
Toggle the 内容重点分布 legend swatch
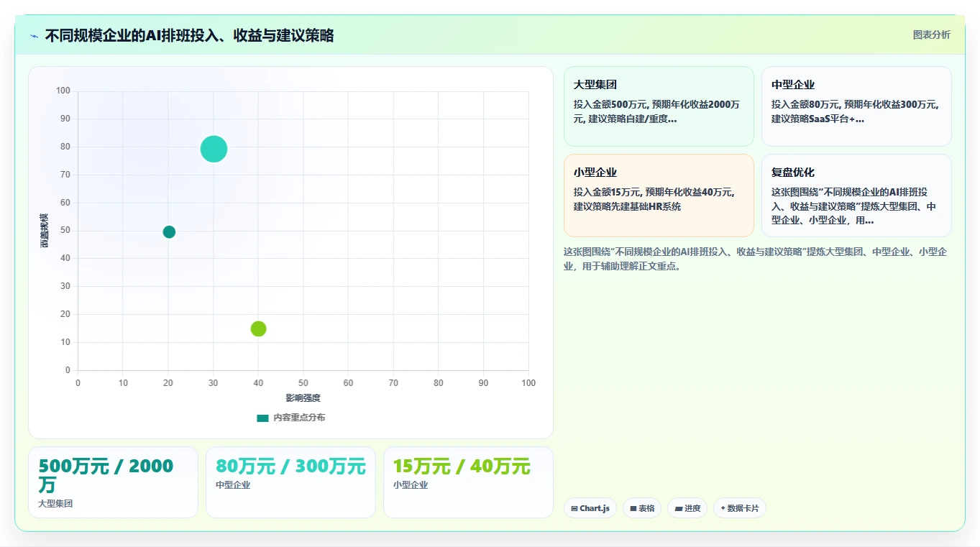262,418
